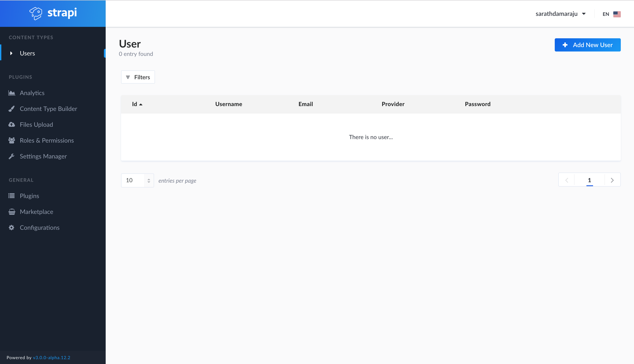This screenshot has height=364, width=634.
Task: Click page number 1 indicator
Action: tap(589, 180)
